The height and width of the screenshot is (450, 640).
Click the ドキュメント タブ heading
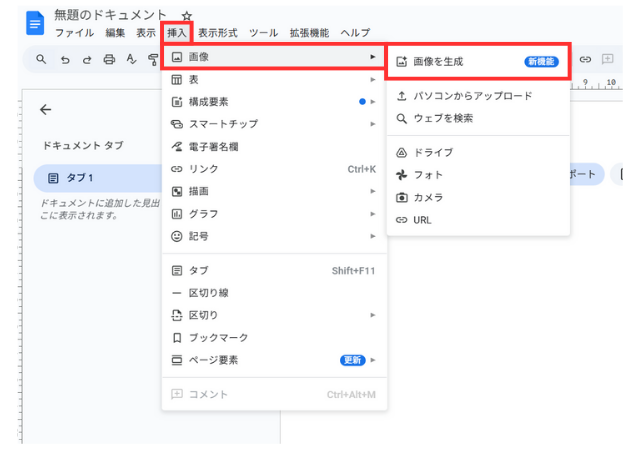tap(83, 145)
